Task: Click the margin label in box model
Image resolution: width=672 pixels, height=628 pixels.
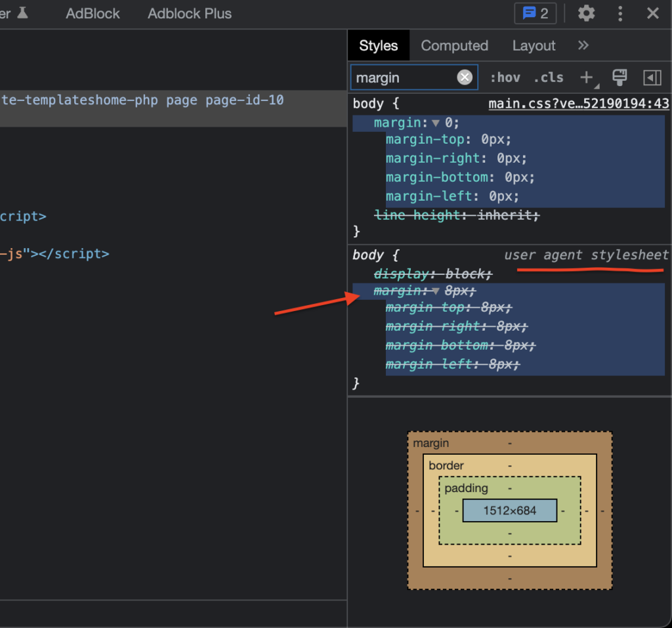Action: point(430,443)
